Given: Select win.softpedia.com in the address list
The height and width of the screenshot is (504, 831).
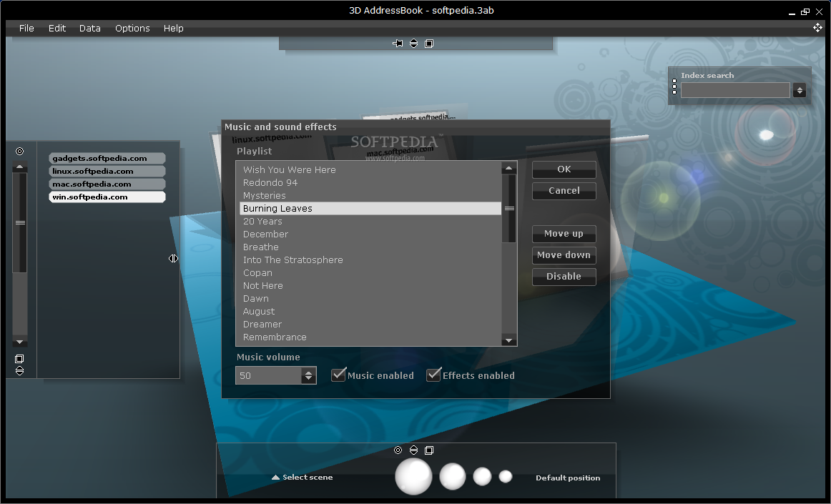Looking at the screenshot, I should point(107,197).
